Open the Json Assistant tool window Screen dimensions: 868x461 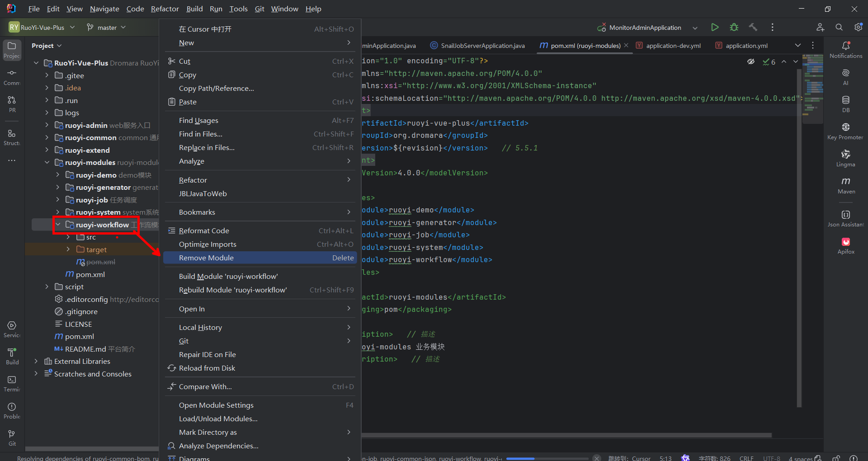[846, 218]
